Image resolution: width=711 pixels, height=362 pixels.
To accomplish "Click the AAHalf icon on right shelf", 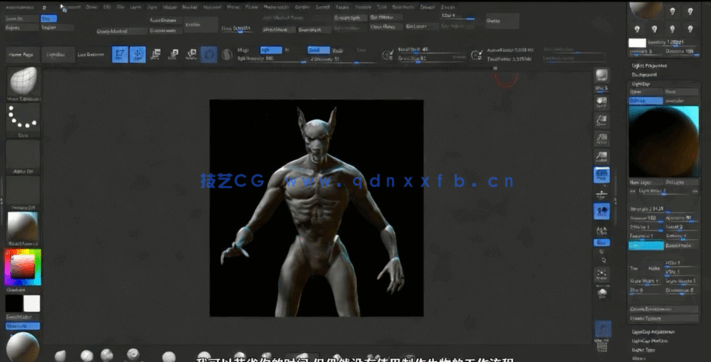I will 602,157.
